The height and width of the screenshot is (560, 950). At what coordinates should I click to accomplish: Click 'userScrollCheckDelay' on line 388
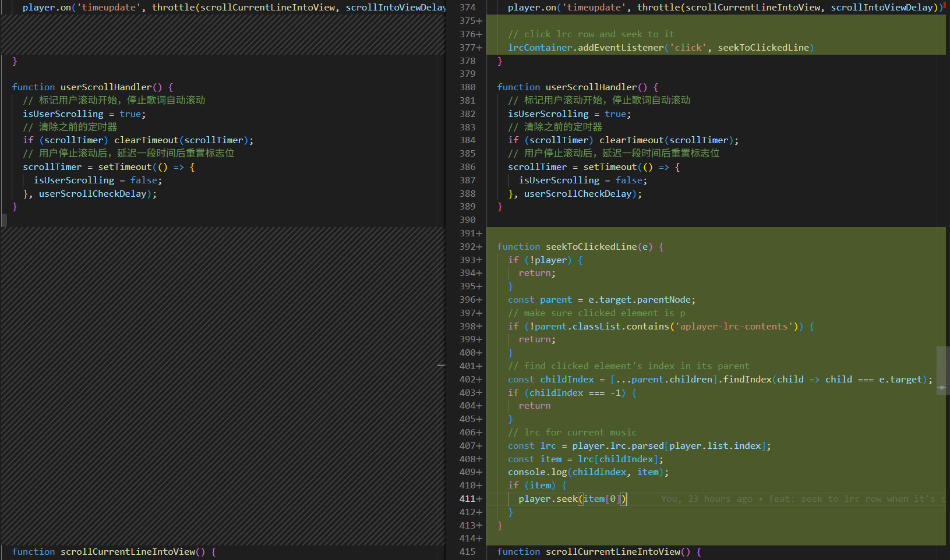click(578, 194)
